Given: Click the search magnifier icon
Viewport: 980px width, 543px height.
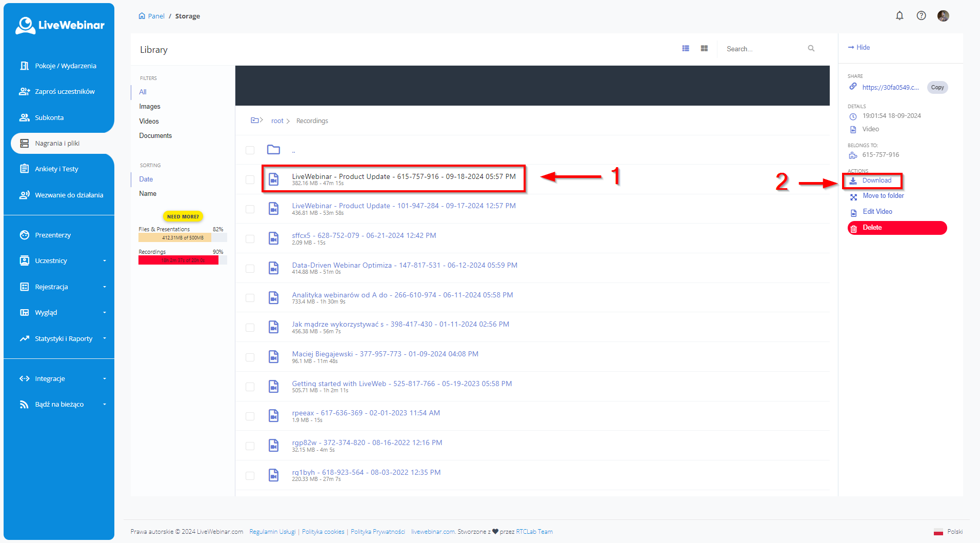Looking at the screenshot, I should pyautogui.click(x=811, y=49).
